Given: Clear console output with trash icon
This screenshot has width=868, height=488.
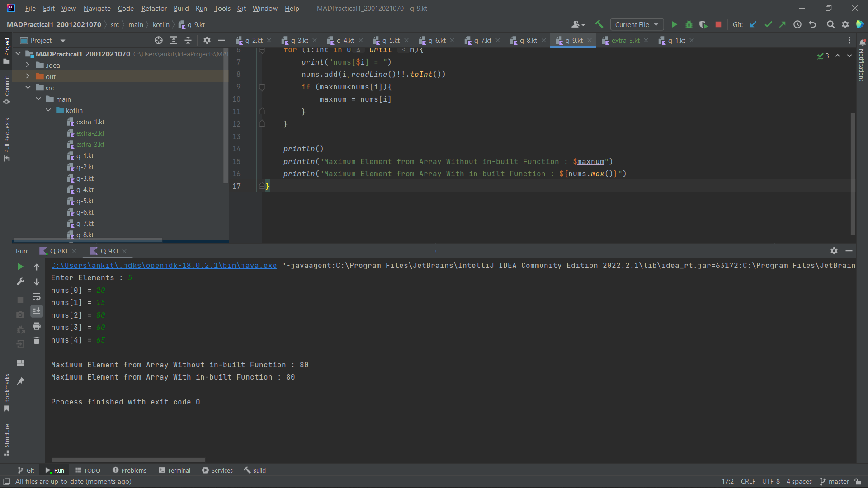Looking at the screenshot, I should [37, 341].
